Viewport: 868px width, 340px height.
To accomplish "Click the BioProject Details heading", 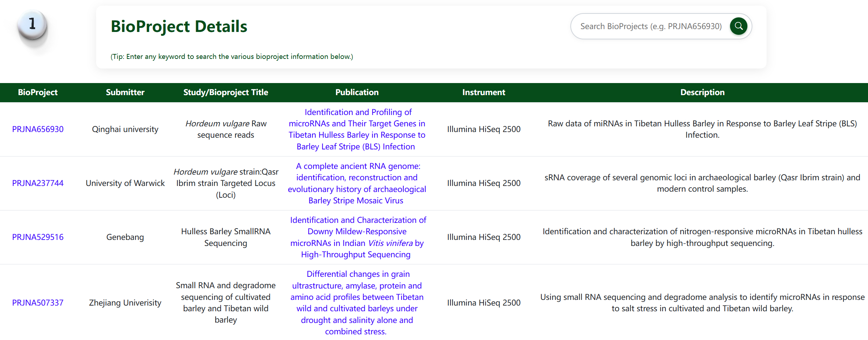I will click(179, 26).
